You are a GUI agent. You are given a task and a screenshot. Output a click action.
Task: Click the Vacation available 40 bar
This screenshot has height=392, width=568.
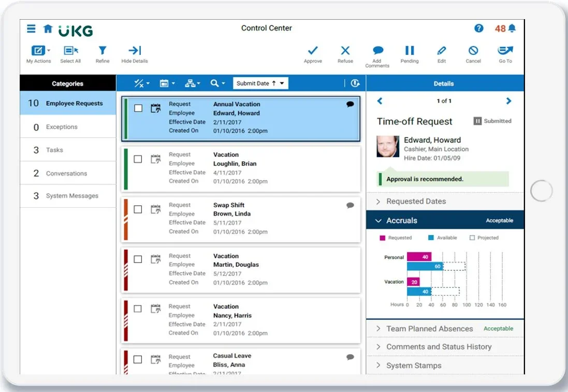[x=419, y=292]
